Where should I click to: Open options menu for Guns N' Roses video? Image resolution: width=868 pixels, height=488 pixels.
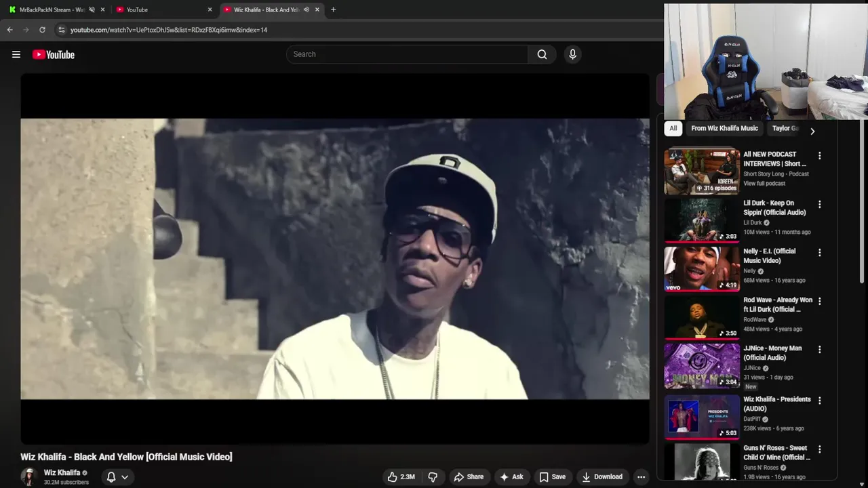(x=819, y=449)
